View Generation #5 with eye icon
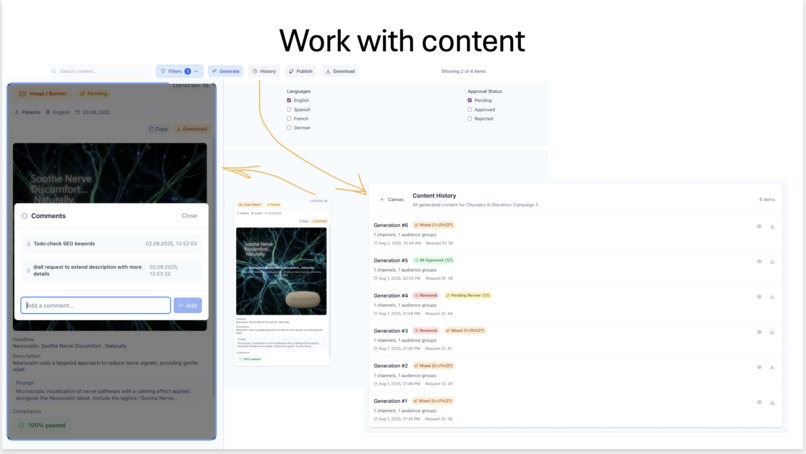The image size is (806, 454). point(759,261)
